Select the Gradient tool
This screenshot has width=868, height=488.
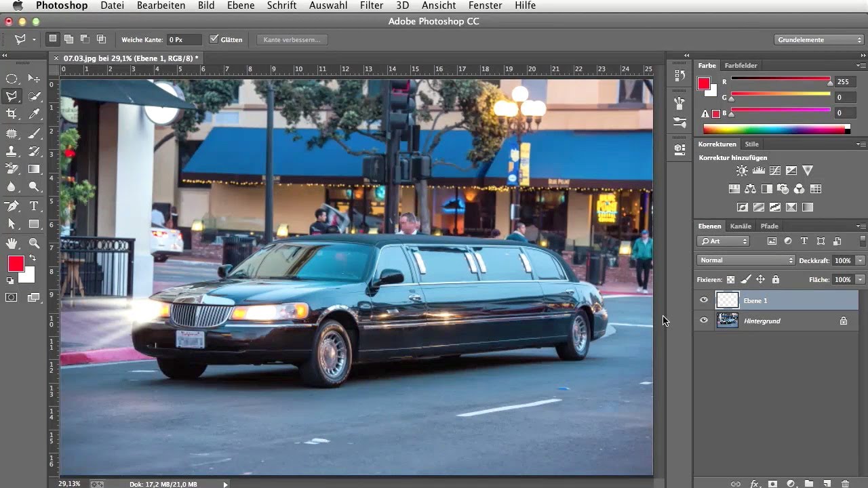[34, 169]
